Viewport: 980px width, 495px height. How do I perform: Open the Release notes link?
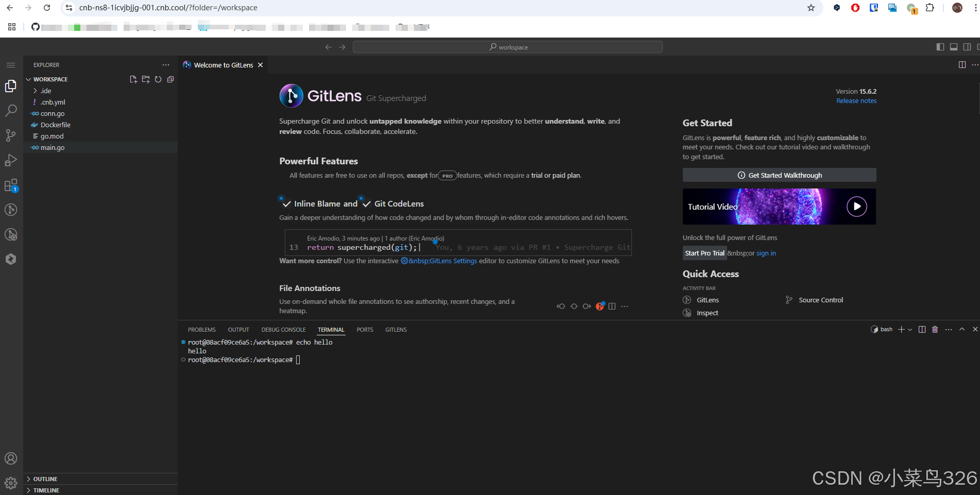(856, 101)
